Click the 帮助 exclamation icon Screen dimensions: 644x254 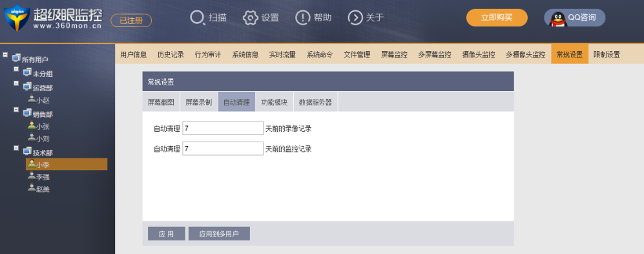(x=303, y=17)
